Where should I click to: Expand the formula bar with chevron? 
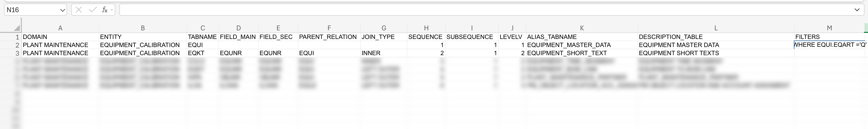pos(857,10)
